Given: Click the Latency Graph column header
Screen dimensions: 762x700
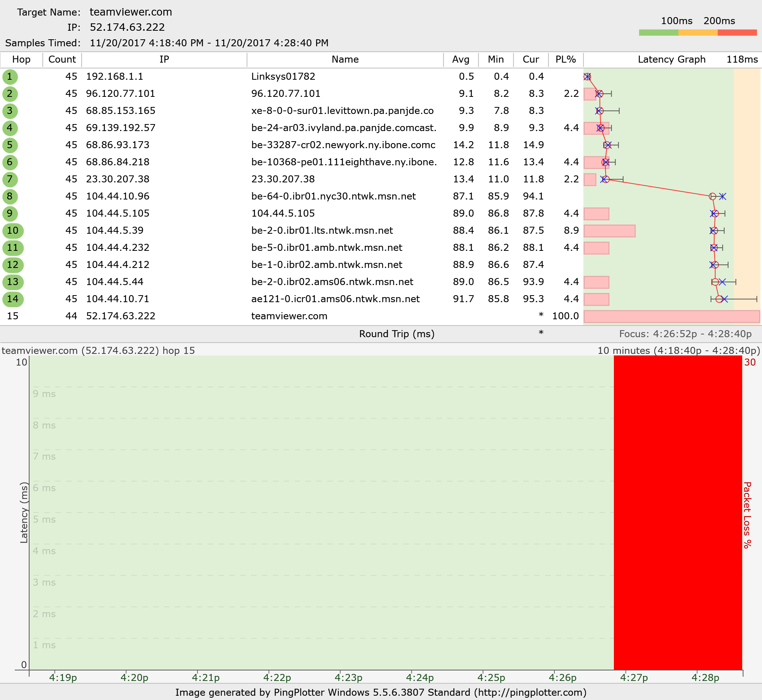Looking at the screenshot, I should tap(671, 59).
